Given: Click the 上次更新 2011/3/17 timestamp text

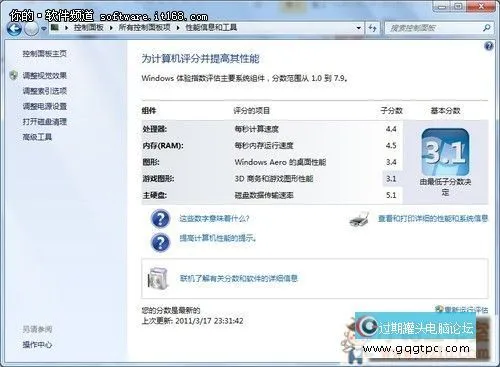Looking at the screenshot, I should [x=193, y=321].
